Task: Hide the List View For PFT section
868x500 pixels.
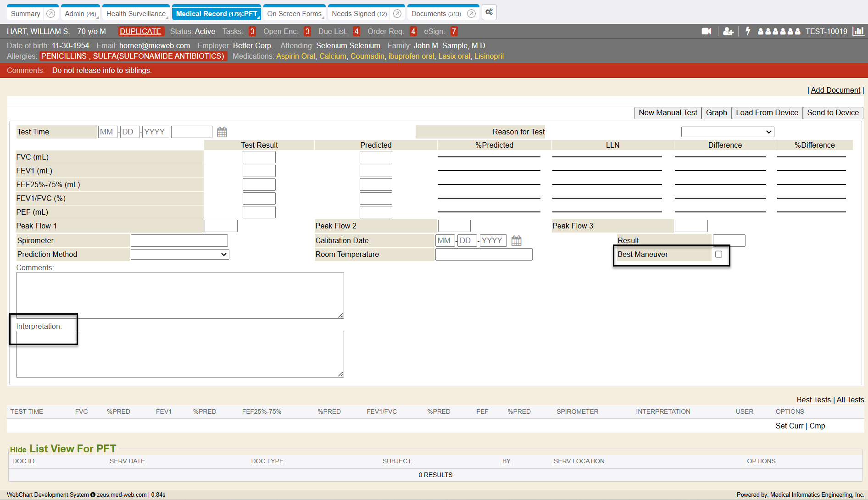Action: coord(18,450)
